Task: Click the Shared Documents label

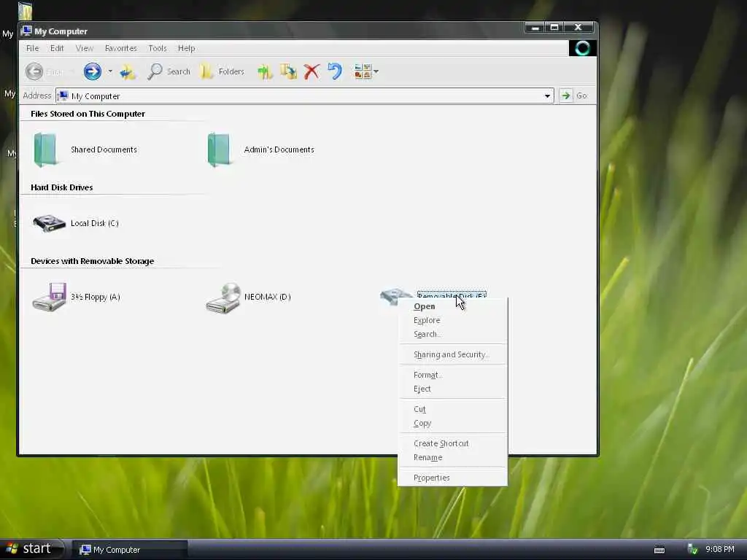Action: click(x=104, y=149)
